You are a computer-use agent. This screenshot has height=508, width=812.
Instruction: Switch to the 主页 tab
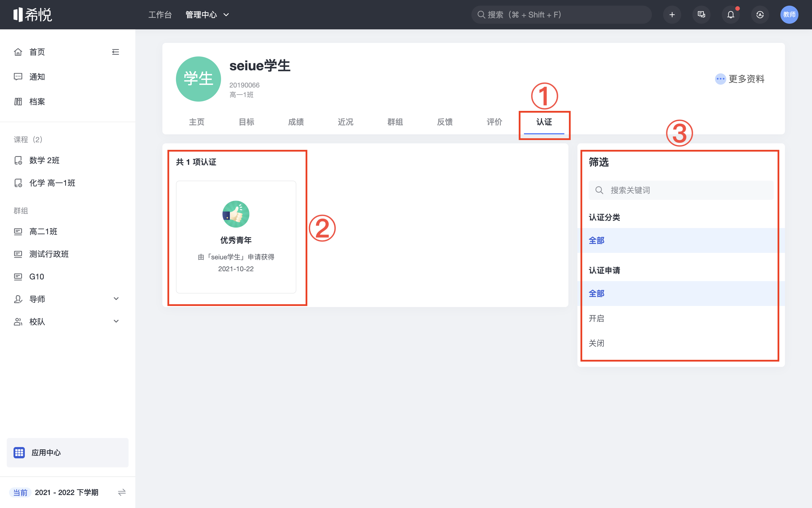click(x=197, y=122)
